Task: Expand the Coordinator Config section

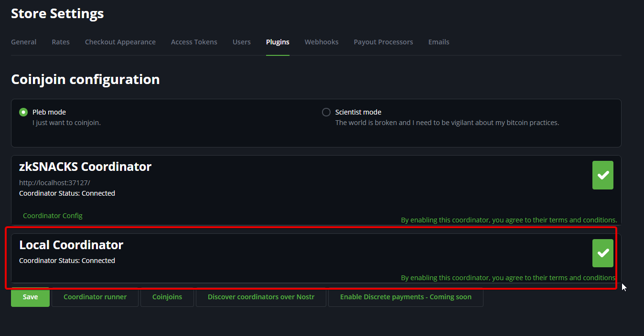Action: [x=53, y=216]
